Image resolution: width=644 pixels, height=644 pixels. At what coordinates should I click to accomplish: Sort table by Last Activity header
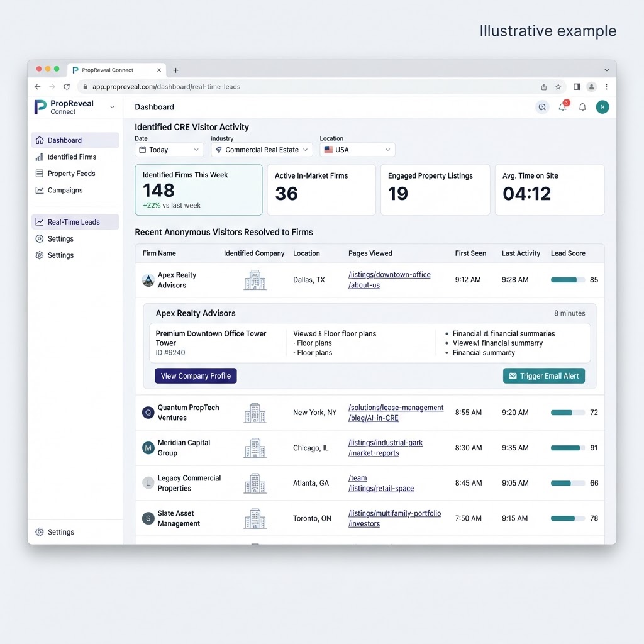521,253
